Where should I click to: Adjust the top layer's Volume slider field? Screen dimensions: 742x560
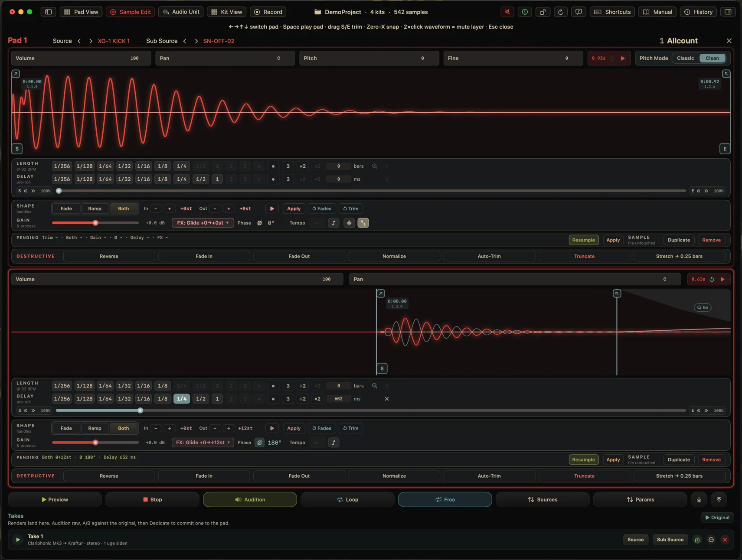coord(81,58)
